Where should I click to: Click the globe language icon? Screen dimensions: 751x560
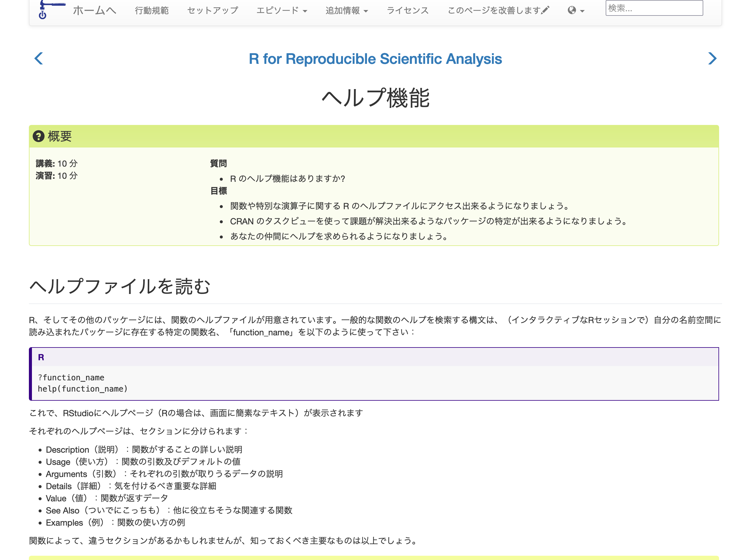572,10
